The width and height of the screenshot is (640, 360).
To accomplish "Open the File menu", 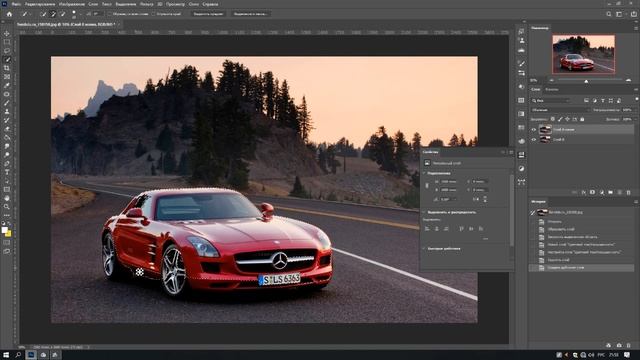I will [16, 4].
